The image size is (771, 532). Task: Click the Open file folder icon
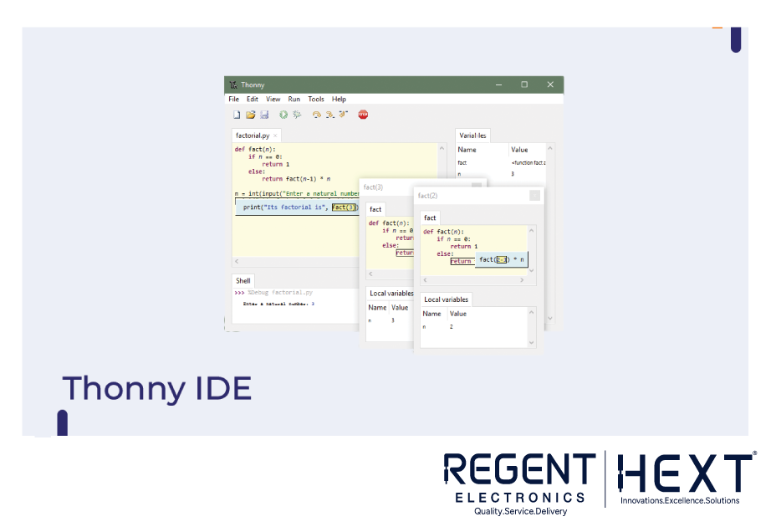(x=251, y=115)
